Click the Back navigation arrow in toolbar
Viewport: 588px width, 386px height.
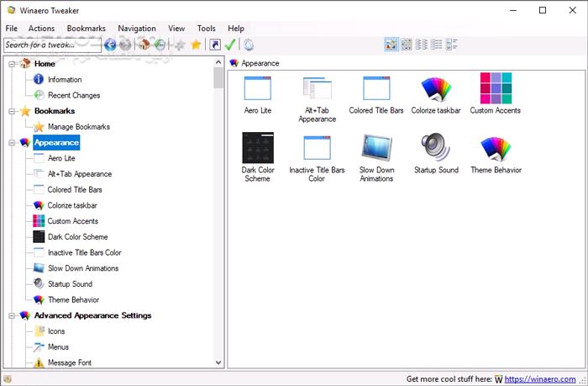coord(110,45)
